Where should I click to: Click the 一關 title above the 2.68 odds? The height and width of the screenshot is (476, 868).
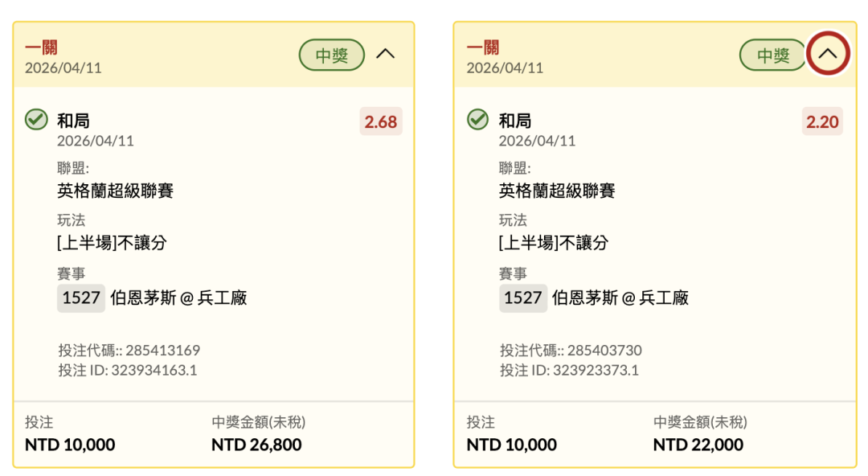[42, 47]
